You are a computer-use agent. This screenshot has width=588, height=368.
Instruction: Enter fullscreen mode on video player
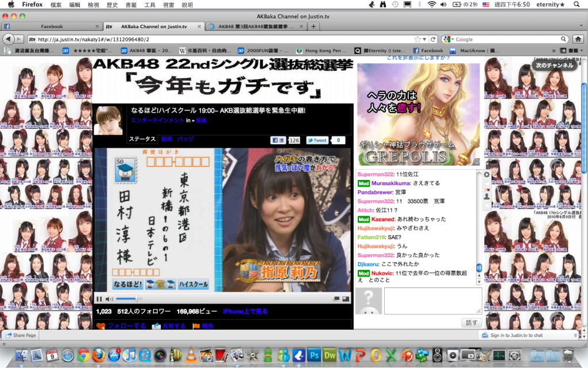(346, 299)
